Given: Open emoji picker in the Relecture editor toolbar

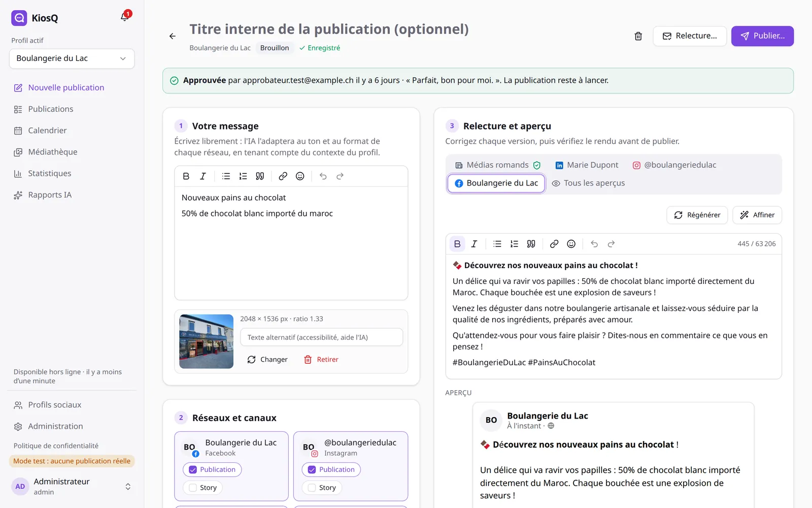Looking at the screenshot, I should point(571,244).
